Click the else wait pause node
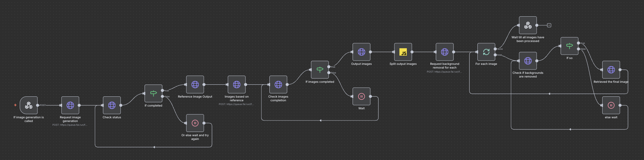 pyautogui.click(x=611, y=105)
